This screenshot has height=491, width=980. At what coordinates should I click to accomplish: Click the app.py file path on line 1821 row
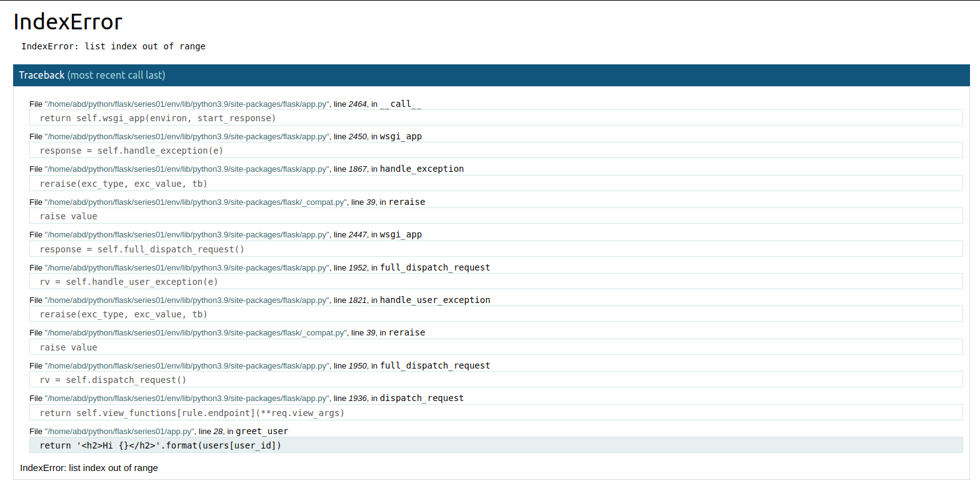coord(187,300)
